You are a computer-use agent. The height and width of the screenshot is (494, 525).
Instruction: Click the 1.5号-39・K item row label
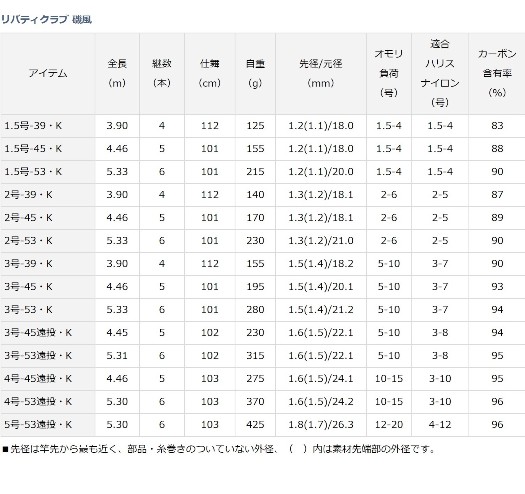point(33,126)
